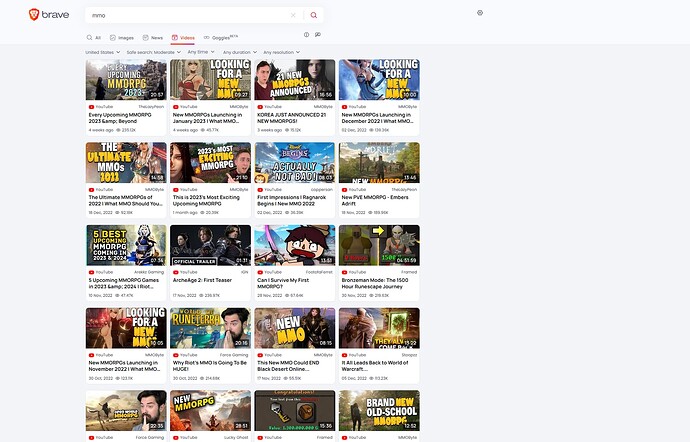Click KOREA JUST ANNOUNCED 21 NEW MMORPGS title

pos(291,118)
